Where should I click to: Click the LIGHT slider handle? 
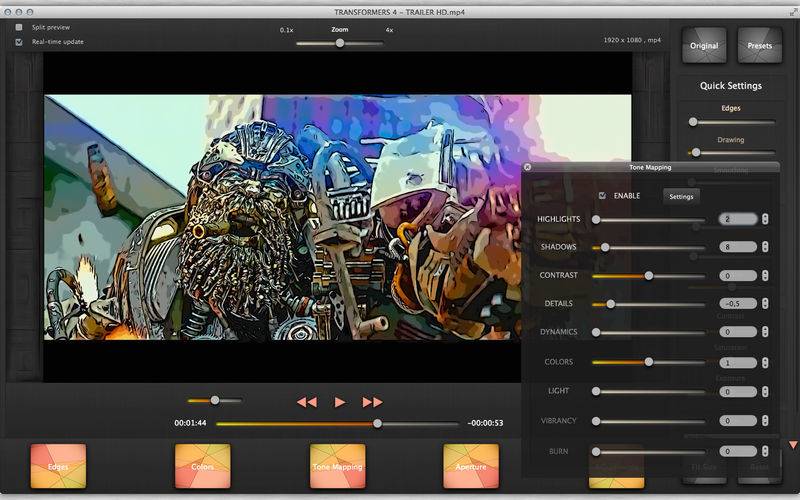pyautogui.click(x=596, y=391)
